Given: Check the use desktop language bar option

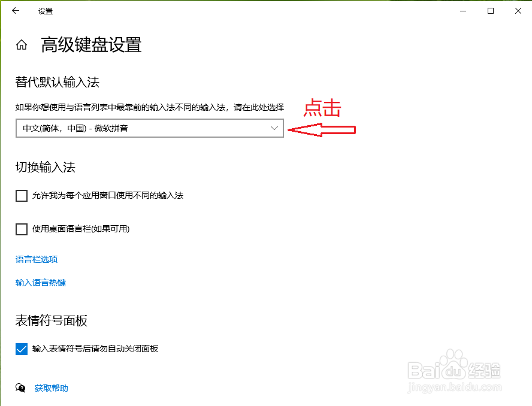Looking at the screenshot, I should tap(22, 229).
